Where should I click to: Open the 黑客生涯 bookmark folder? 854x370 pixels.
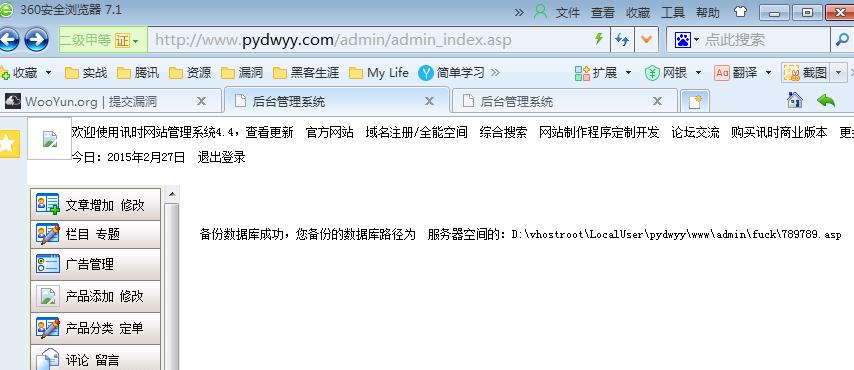pyautogui.click(x=306, y=72)
